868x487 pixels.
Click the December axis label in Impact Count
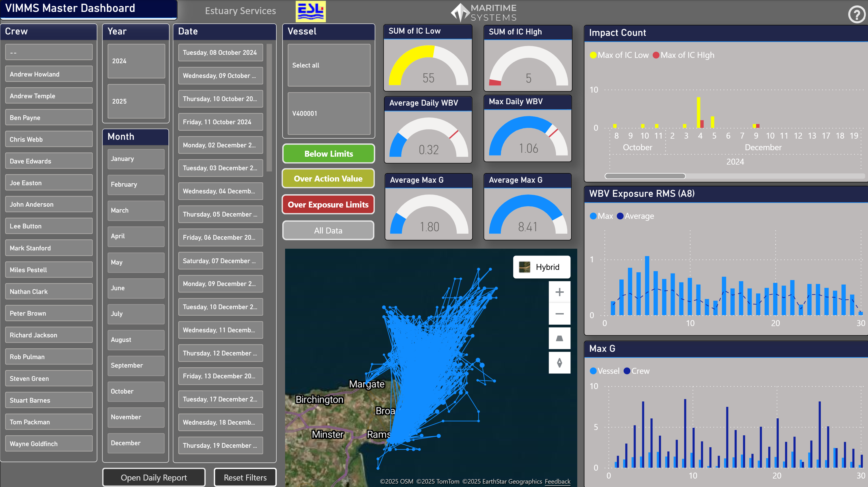(x=763, y=147)
